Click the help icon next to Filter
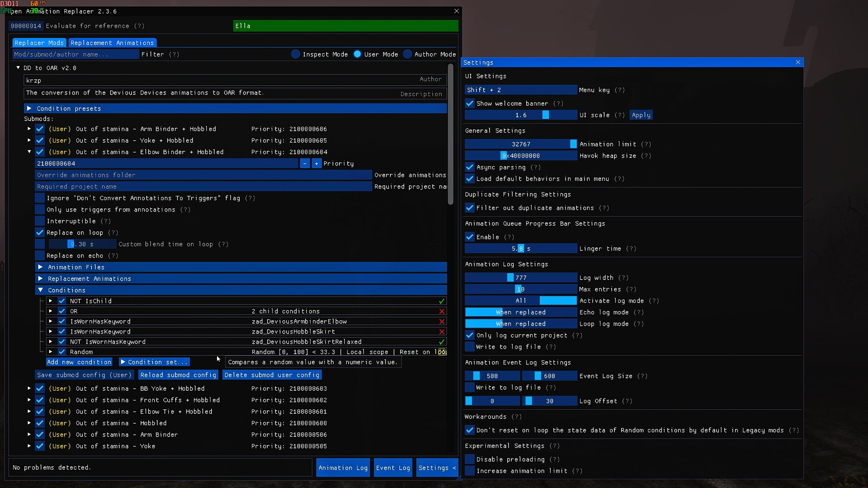This screenshot has width=868, height=488. [x=174, y=54]
